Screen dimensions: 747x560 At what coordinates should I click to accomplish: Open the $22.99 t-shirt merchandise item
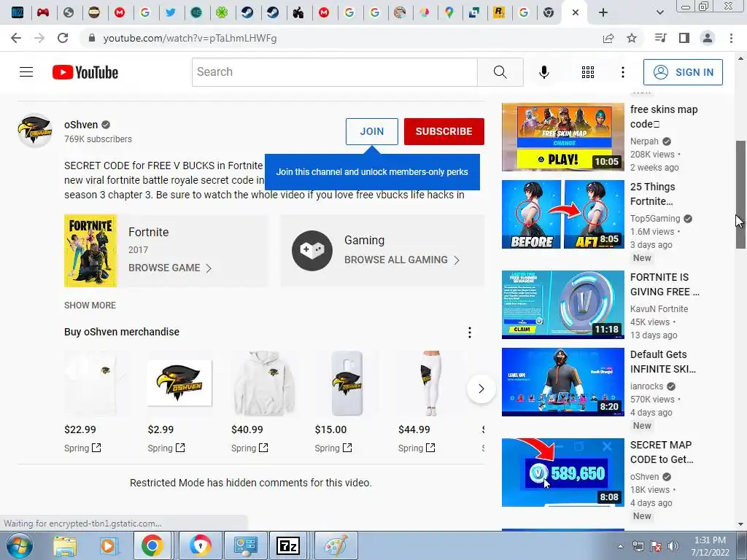(x=96, y=384)
